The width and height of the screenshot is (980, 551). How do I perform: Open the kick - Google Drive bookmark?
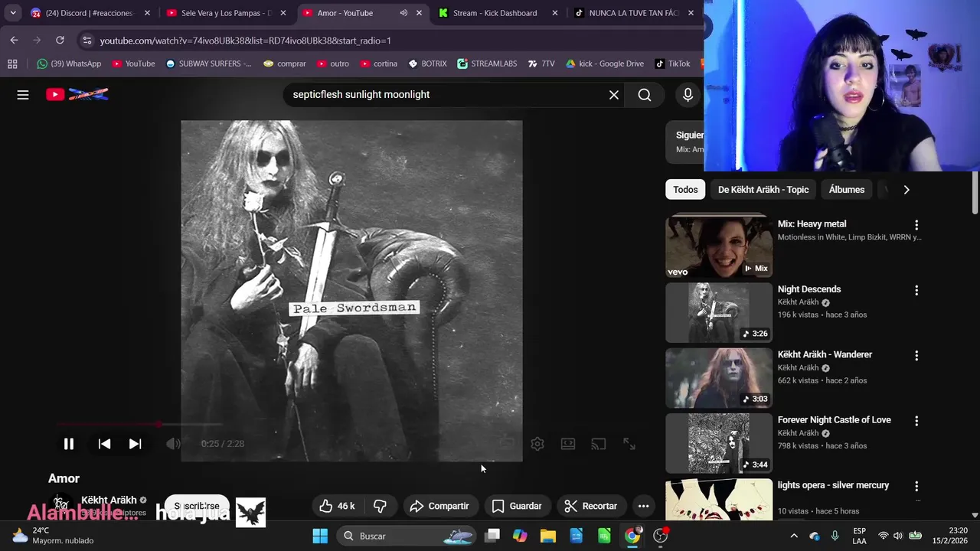click(604, 64)
